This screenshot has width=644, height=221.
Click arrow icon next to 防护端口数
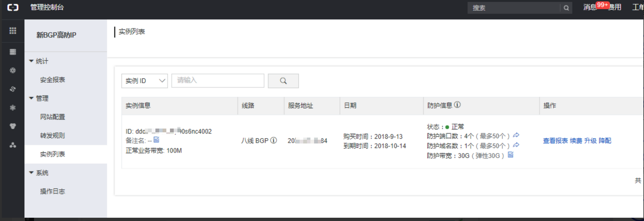pyautogui.click(x=516, y=135)
